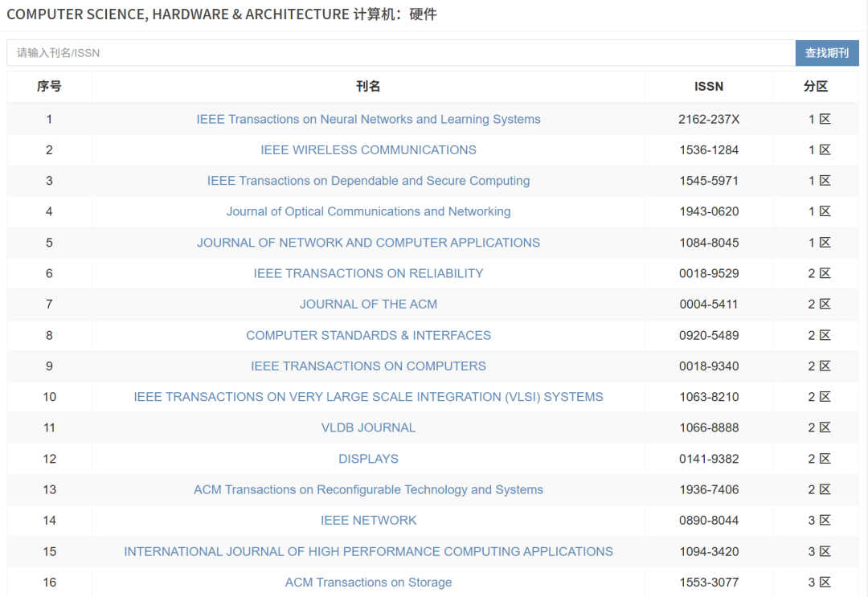Select ISSN value 0141-9382
The height and width of the screenshot is (597, 868).
click(x=709, y=459)
